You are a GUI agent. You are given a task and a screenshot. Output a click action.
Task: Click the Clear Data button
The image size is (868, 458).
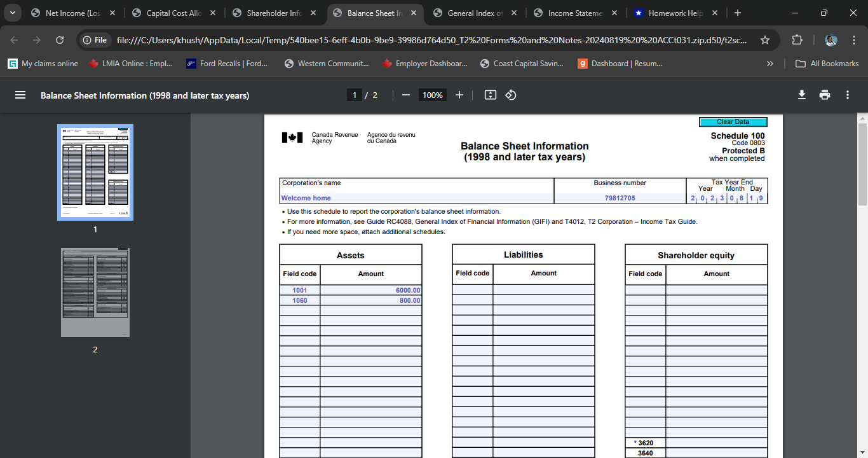tap(733, 122)
